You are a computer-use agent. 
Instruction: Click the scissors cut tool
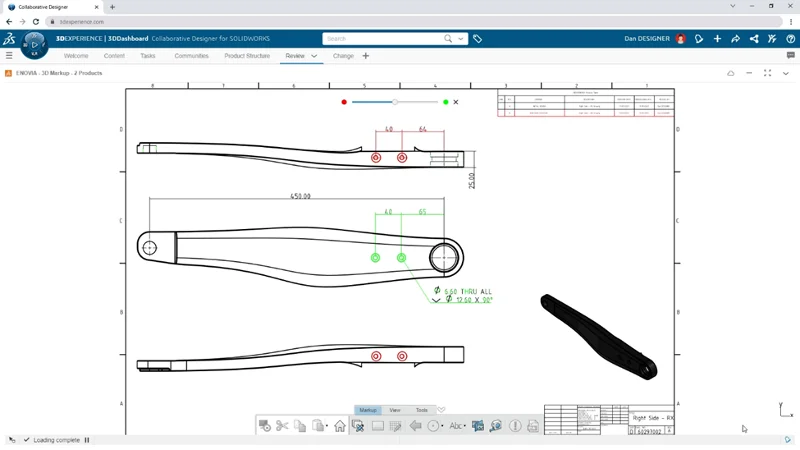click(x=282, y=426)
